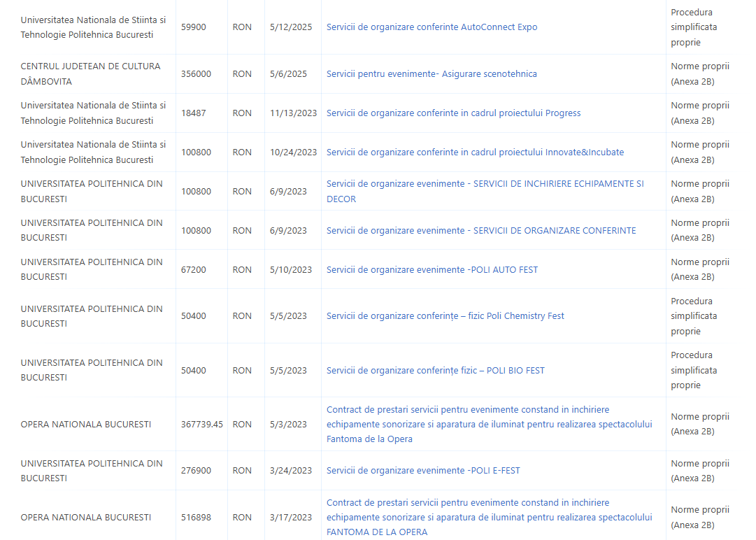The image size is (756, 540).
Task: Select the date 3/17/2023
Action: (x=291, y=518)
